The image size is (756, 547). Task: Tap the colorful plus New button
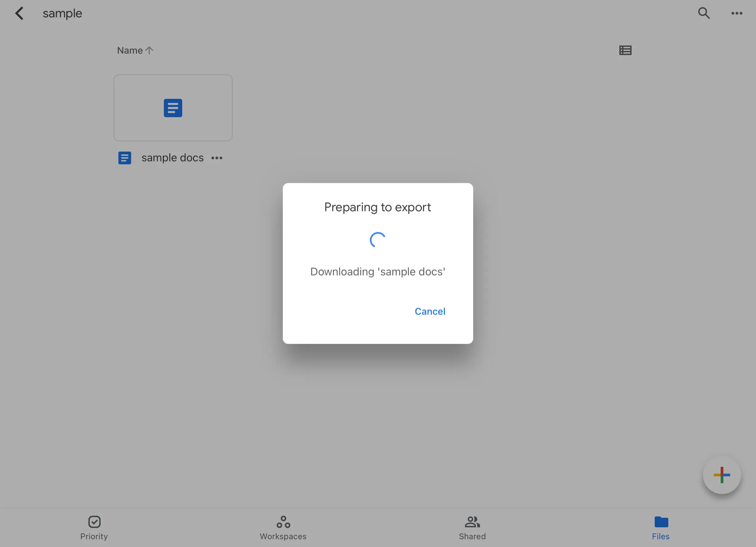pyautogui.click(x=722, y=475)
